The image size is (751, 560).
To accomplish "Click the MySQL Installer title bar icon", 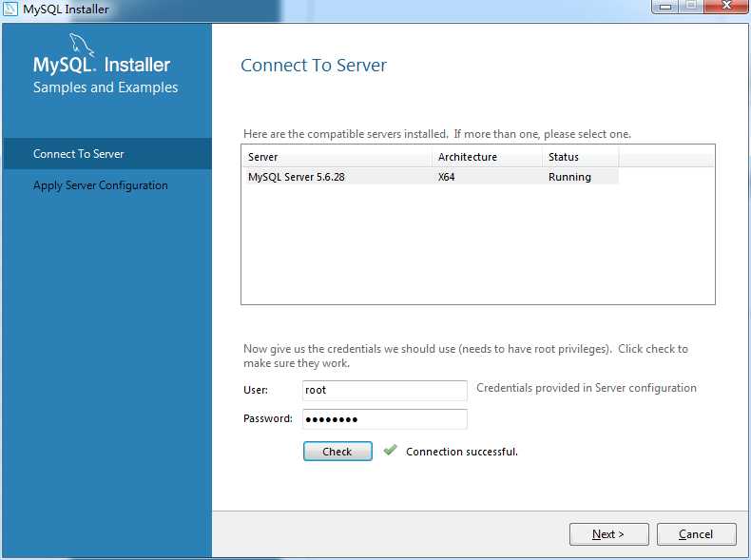I will (x=10, y=9).
